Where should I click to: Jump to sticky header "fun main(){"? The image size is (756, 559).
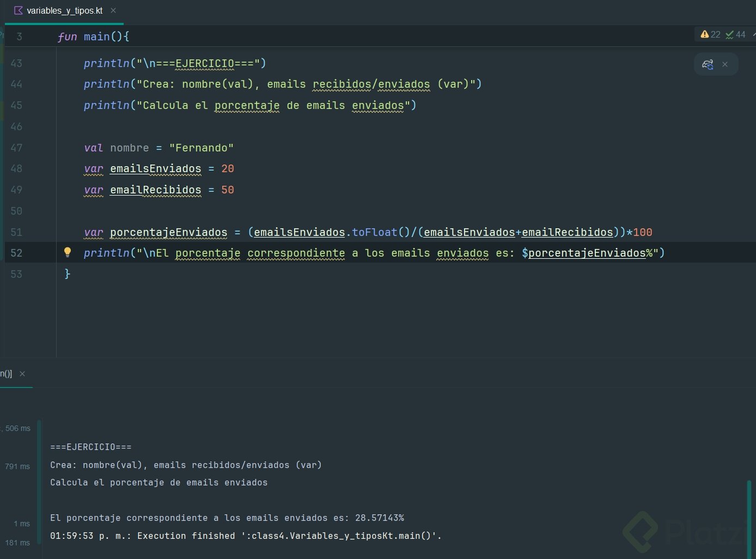(93, 37)
